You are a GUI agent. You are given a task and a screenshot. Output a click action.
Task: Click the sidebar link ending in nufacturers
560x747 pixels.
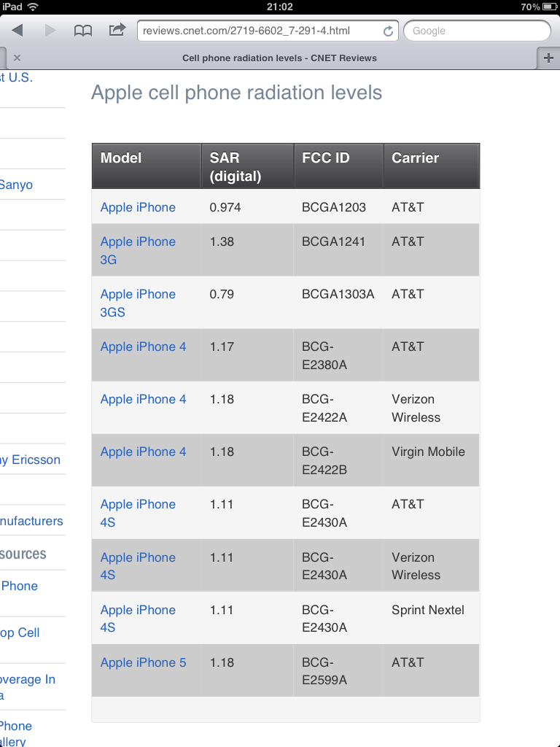coord(31,521)
